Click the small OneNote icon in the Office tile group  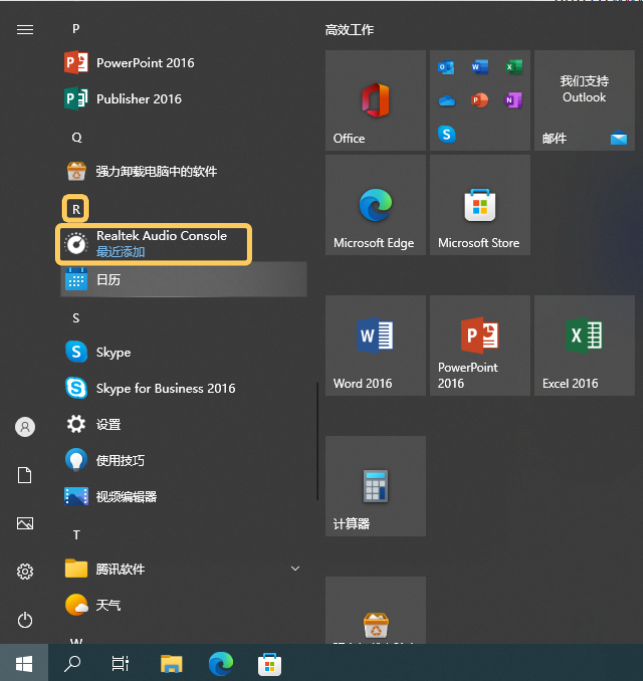513,101
